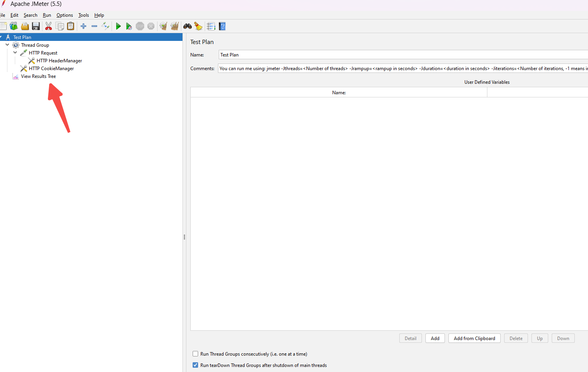Click the Expand All plus icon
Image resolution: width=588 pixels, height=372 pixels.
[83, 26]
